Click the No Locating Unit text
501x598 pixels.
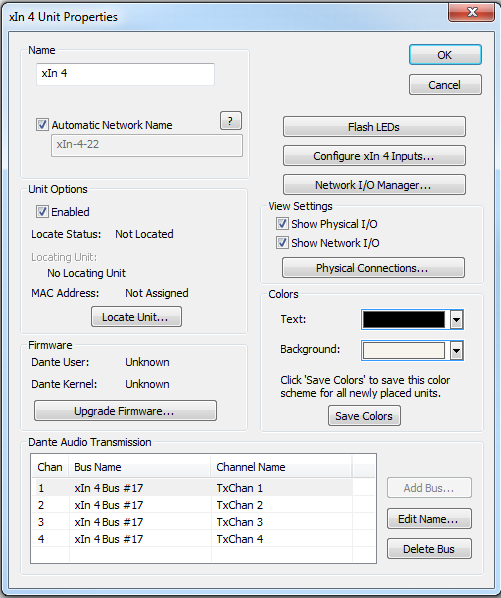(x=87, y=273)
